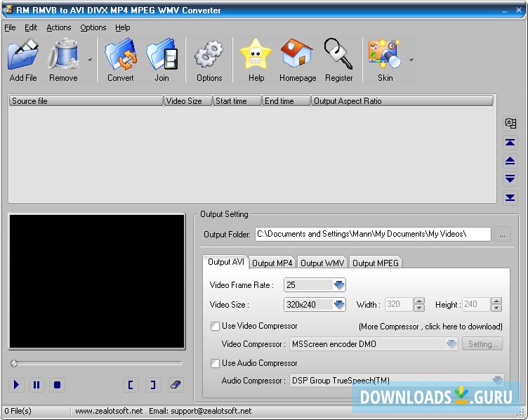This screenshot has width=528, height=420.
Task: Open the File menu
Action: tap(10, 27)
